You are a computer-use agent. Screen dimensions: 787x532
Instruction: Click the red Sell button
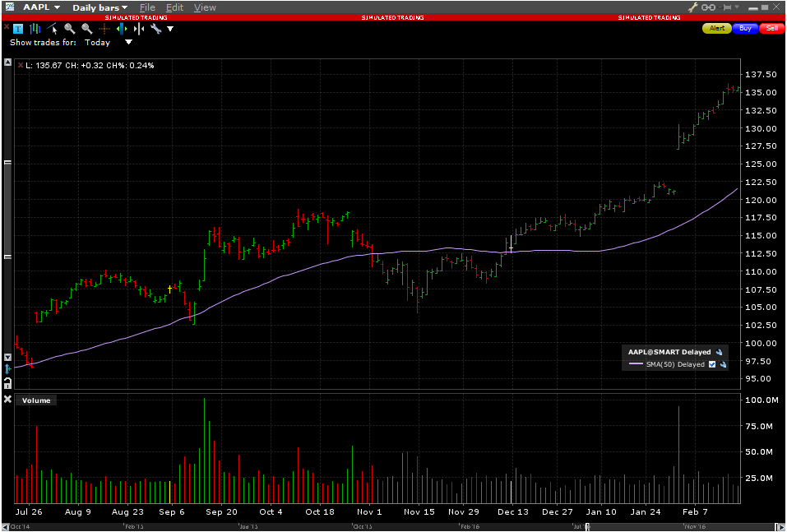point(772,29)
